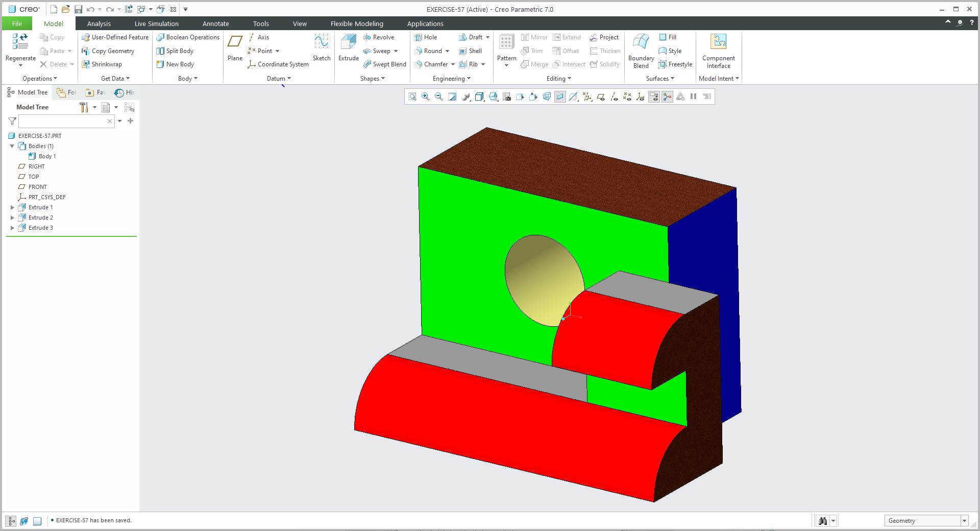The image size is (980, 531).
Task: Create a datum Plane
Action: coord(235,48)
